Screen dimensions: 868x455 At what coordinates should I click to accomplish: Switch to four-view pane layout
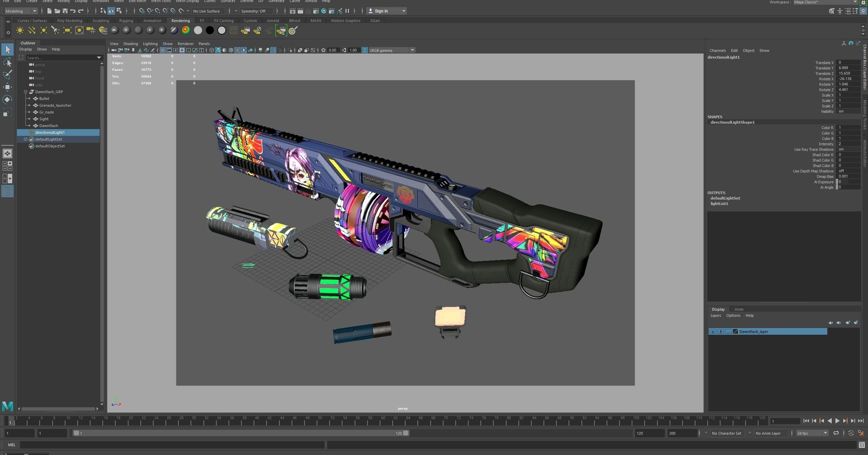click(x=7, y=166)
